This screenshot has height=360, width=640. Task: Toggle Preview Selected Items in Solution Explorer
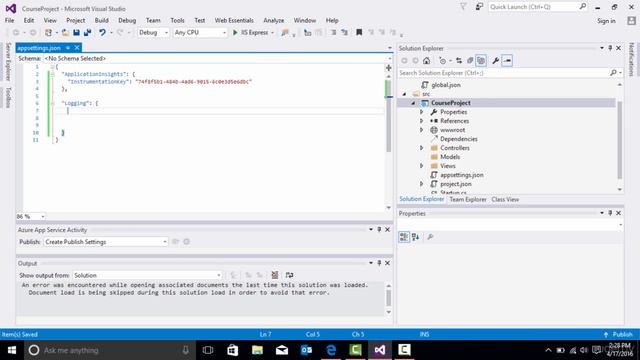507,61
